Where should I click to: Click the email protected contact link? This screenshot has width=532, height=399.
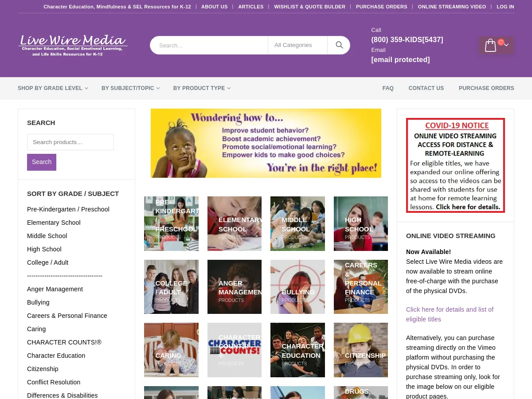400,59
